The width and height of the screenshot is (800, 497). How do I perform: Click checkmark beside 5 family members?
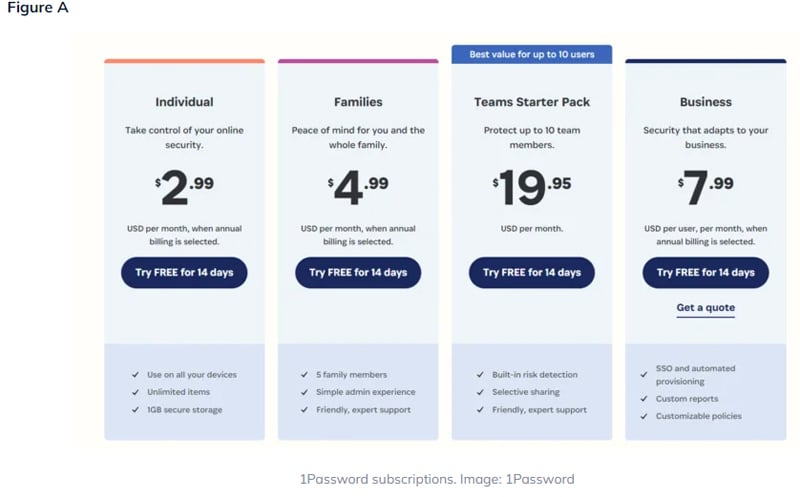point(305,375)
